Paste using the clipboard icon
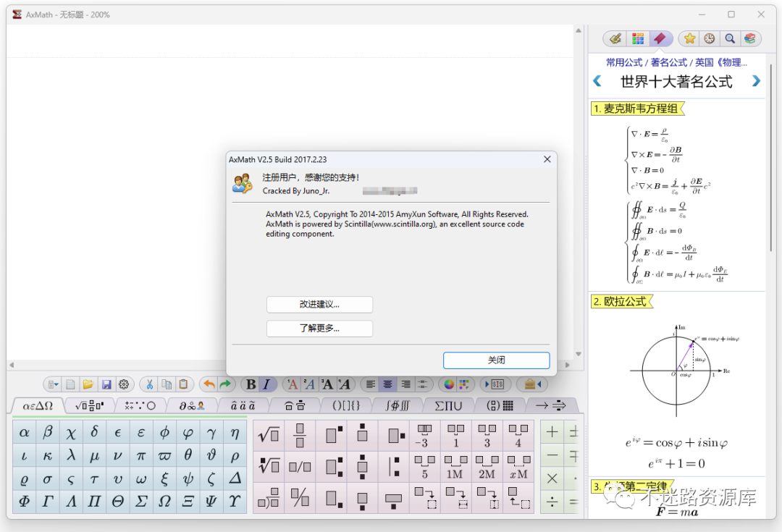The width and height of the screenshot is (782, 532). pyautogui.click(x=183, y=384)
